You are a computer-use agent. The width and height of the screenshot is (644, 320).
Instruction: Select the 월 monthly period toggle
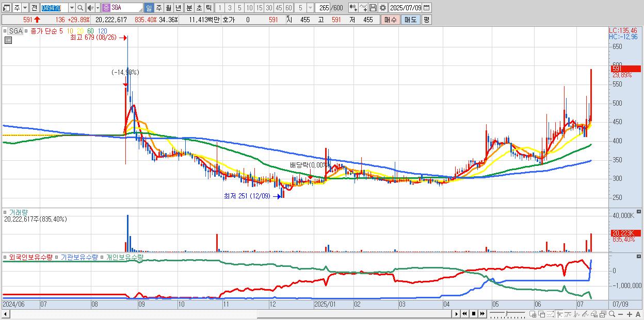pos(168,8)
